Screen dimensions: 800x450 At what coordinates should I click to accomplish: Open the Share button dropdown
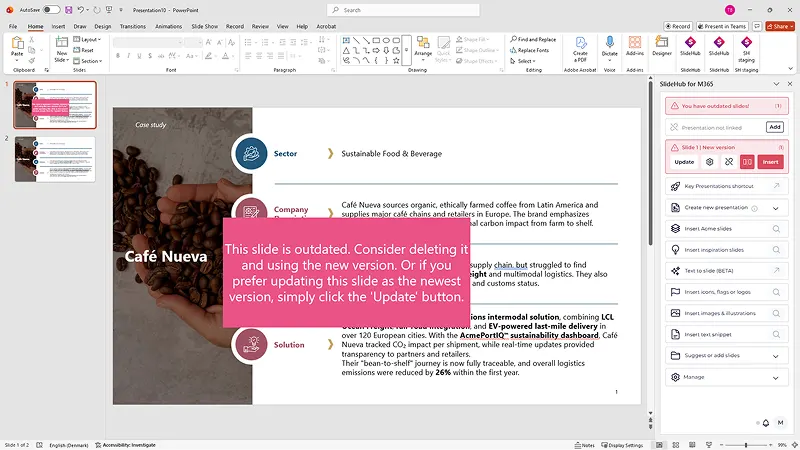(x=780, y=26)
